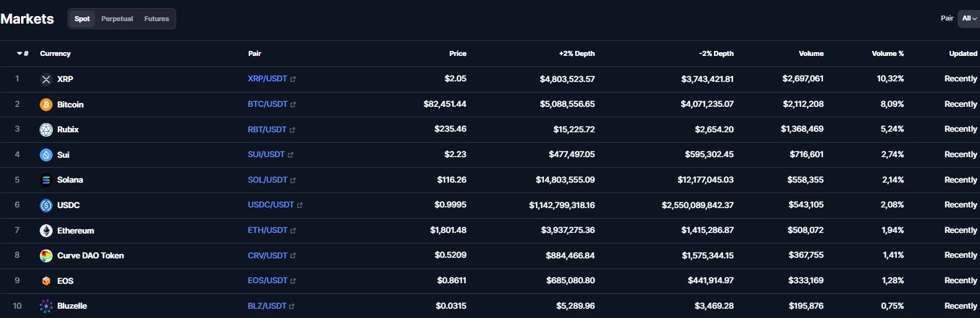Click the XRP coin logo icon
The height and width of the screenshot is (318, 980).
coord(46,79)
